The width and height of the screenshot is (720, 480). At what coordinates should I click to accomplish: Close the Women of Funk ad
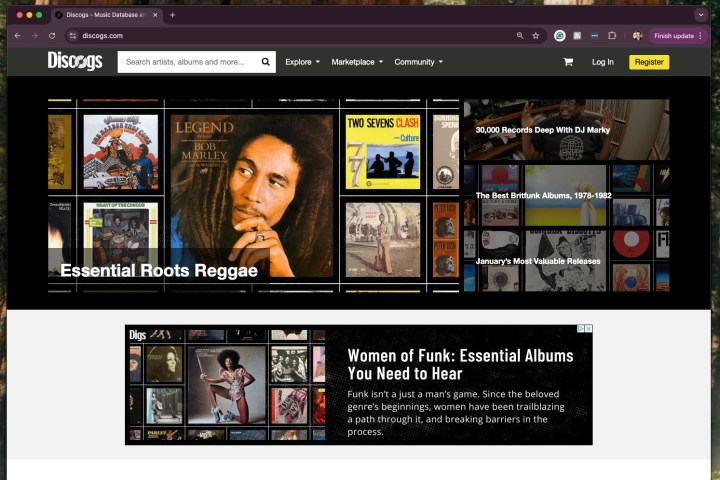pyautogui.click(x=588, y=328)
